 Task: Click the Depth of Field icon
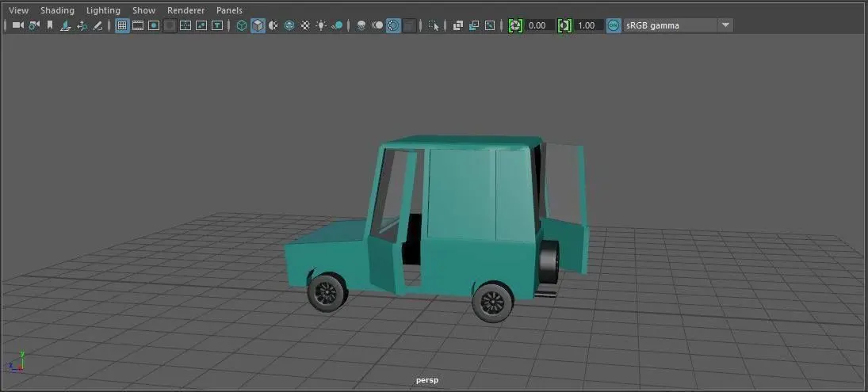(410, 25)
